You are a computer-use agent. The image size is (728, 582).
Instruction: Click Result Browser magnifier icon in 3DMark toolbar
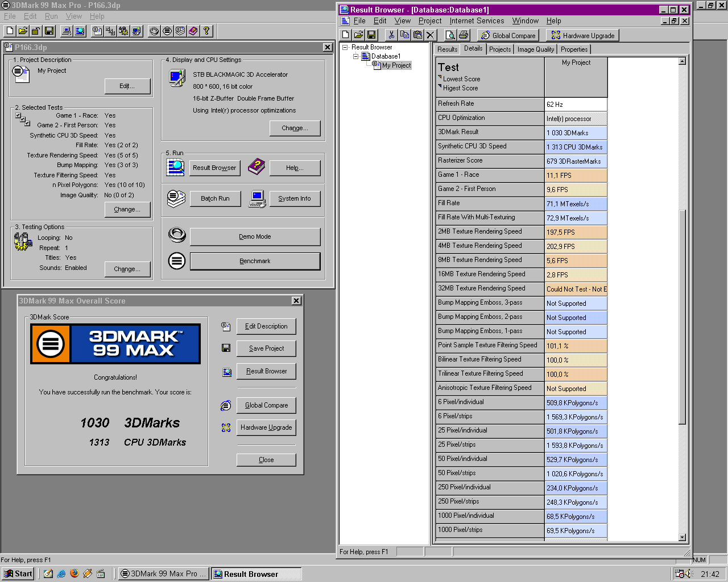coord(80,31)
